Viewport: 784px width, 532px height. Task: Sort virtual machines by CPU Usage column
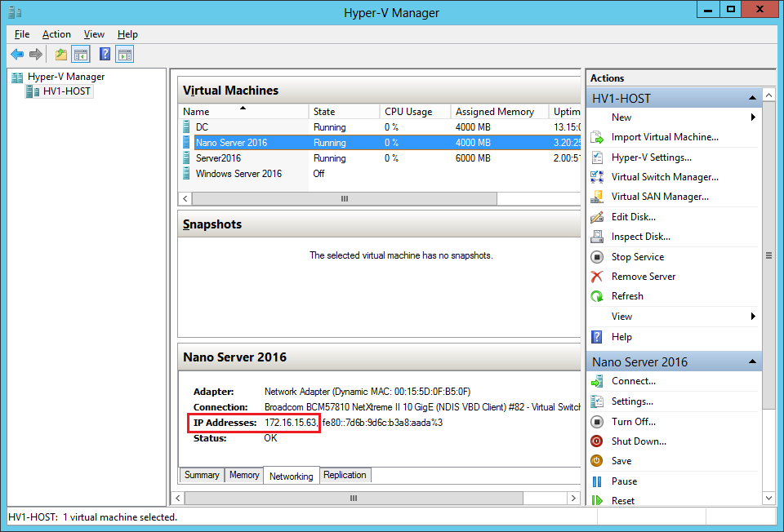pos(416,112)
